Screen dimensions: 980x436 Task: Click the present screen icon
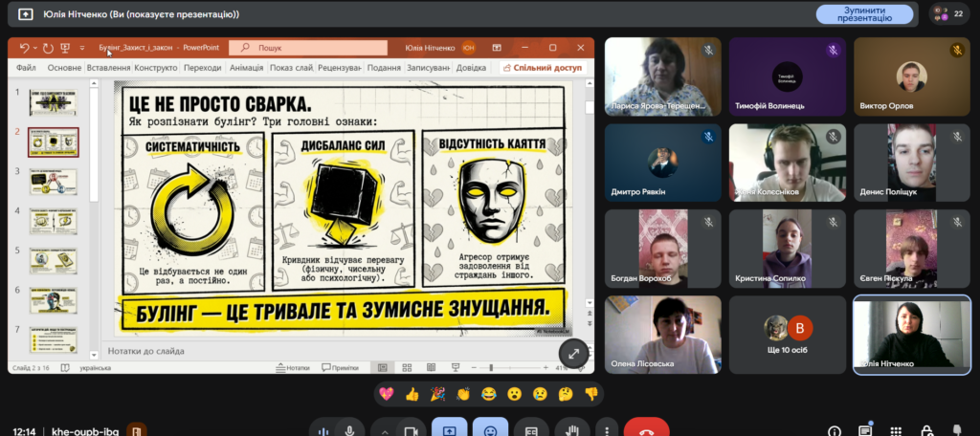[450, 430]
